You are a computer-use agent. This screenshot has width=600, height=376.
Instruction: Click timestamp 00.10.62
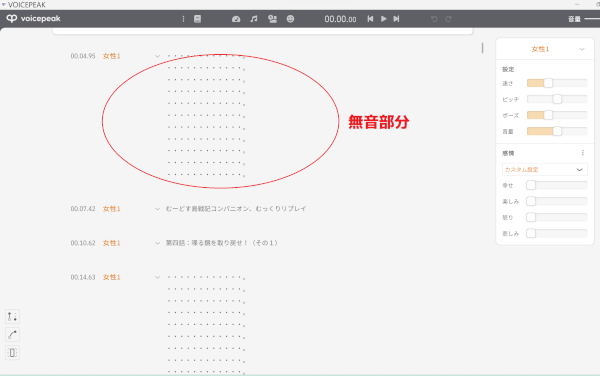pos(83,243)
